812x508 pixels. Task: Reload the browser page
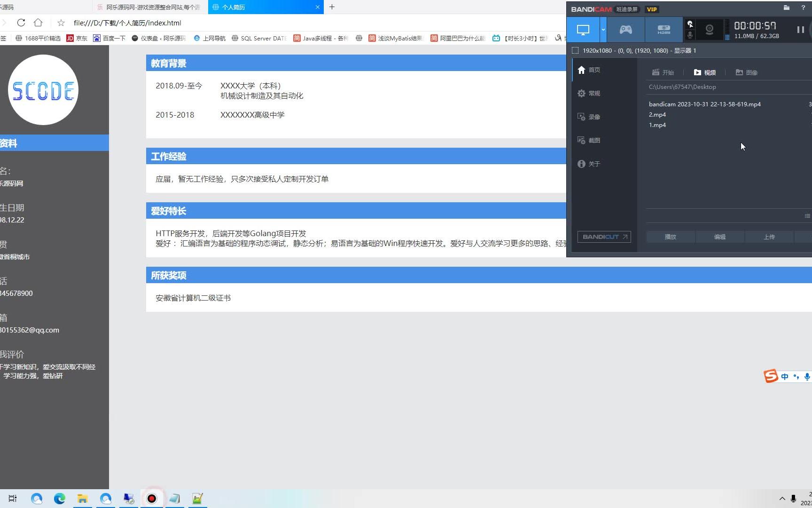(21, 23)
